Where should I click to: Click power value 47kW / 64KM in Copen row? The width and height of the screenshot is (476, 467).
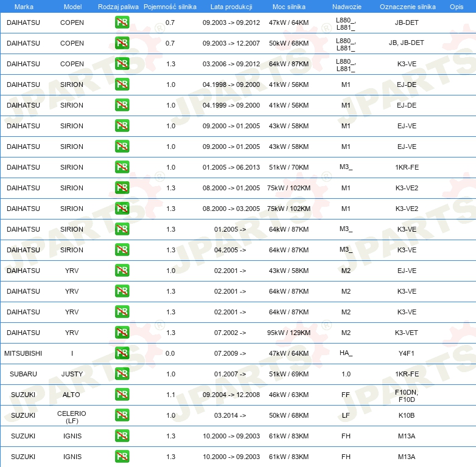click(x=289, y=22)
